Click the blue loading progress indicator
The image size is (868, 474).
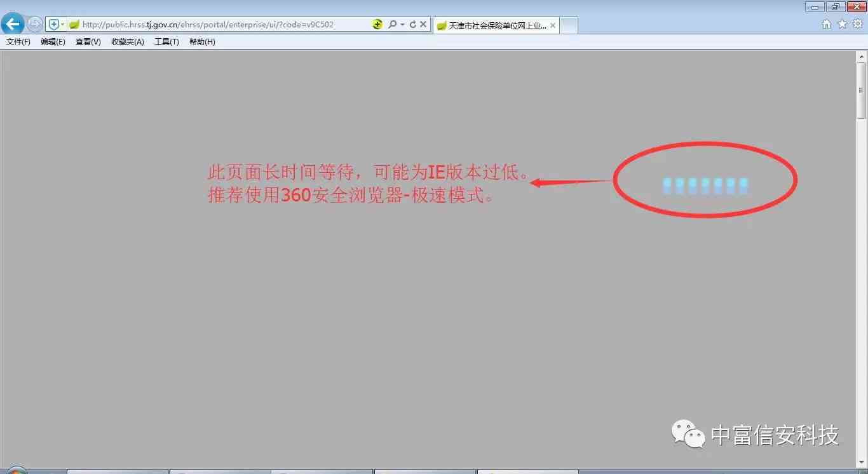point(705,186)
